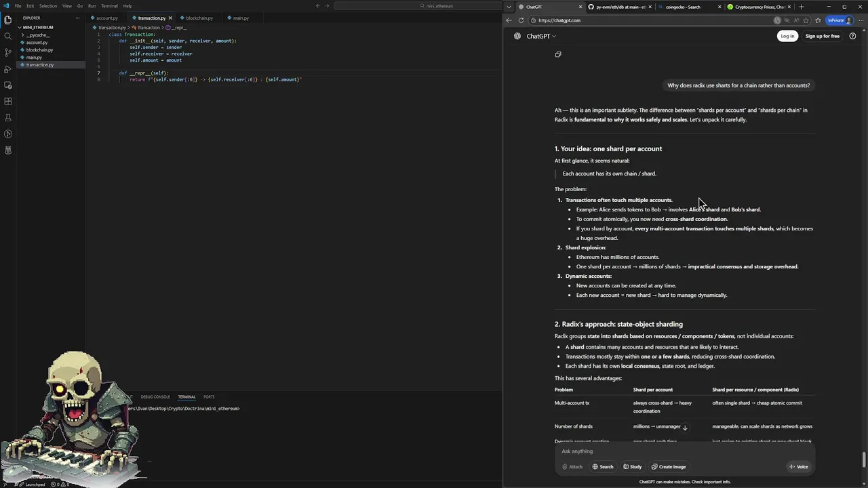The image size is (868, 488).
Task: Click the ChatGPT help question-mark icon
Action: (852, 36)
